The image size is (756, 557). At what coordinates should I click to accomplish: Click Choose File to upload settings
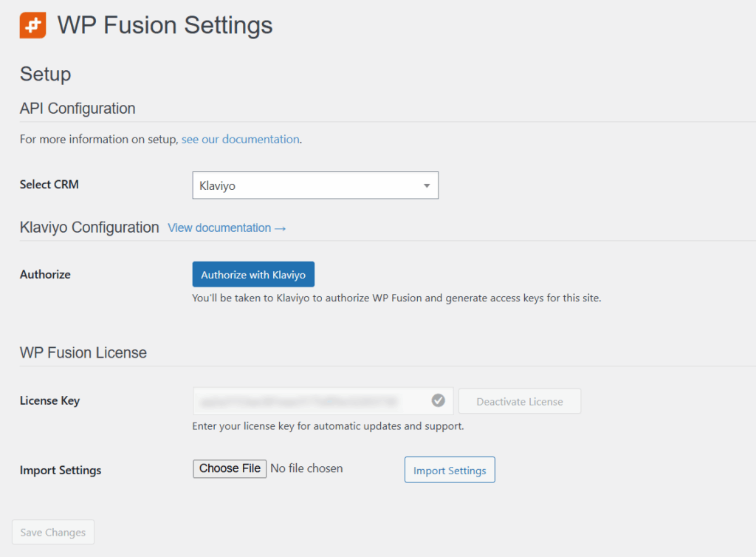[229, 468]
